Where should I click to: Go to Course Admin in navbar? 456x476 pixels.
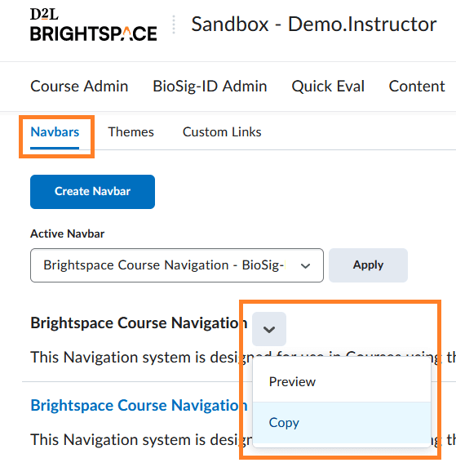click(x=79, y=87)
